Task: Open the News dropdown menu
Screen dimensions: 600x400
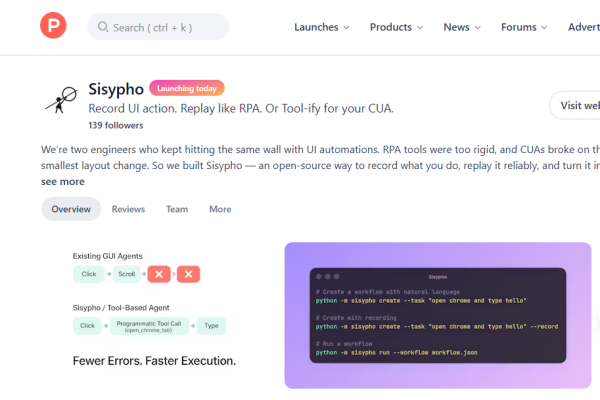Action: 462,27
